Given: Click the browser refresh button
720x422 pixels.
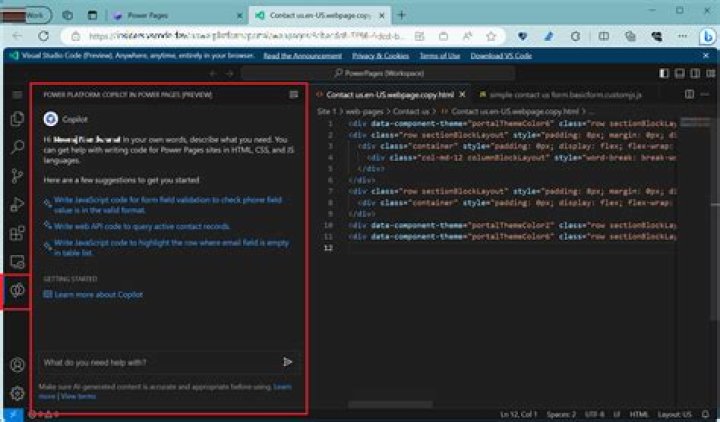Looking at the screenshot, I should click(x=44, y=36).
